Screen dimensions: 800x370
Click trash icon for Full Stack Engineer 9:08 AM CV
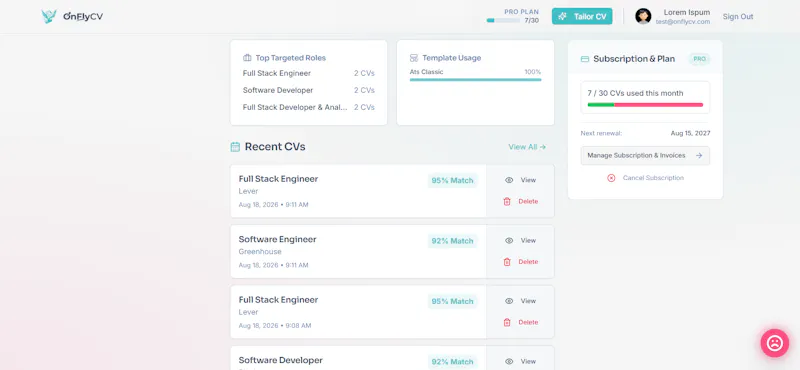(x=507, y=323)
